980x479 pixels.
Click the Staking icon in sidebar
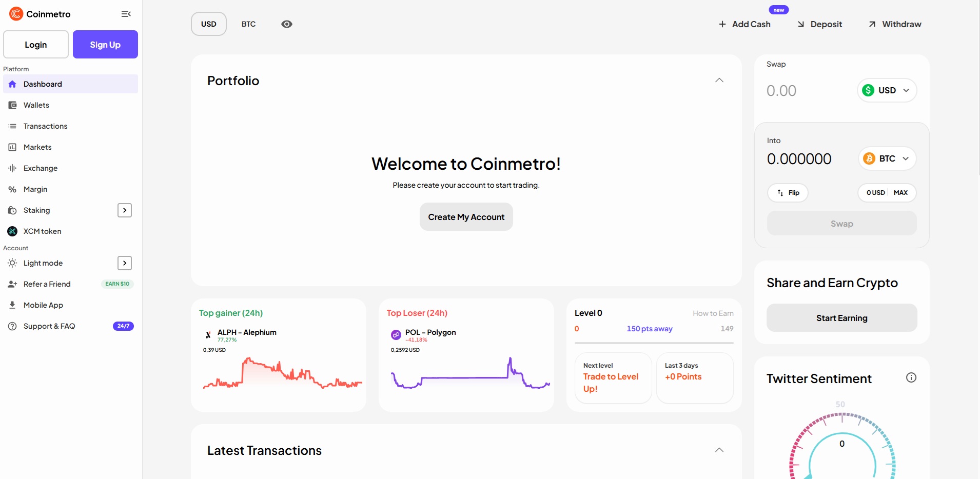pyautogui.click(x=12, y=210)
